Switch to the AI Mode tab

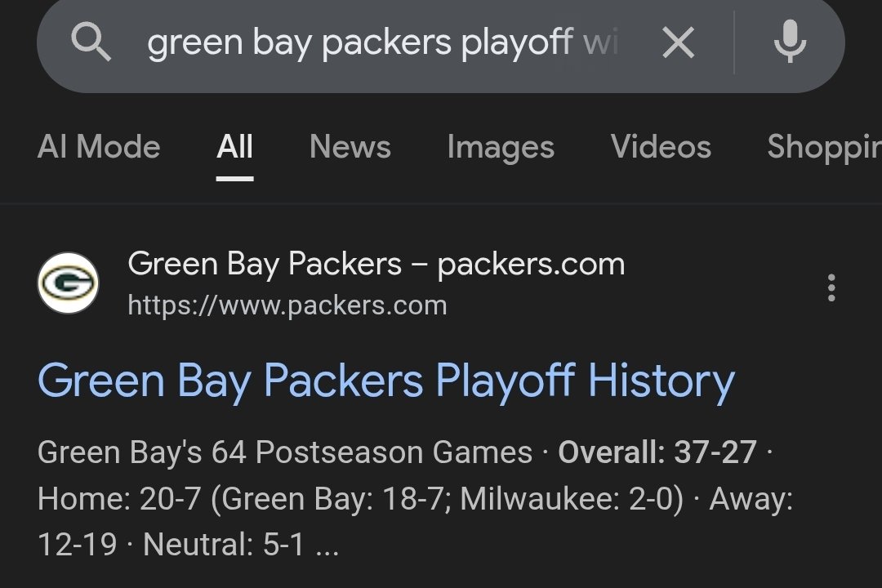pos(99,147)
